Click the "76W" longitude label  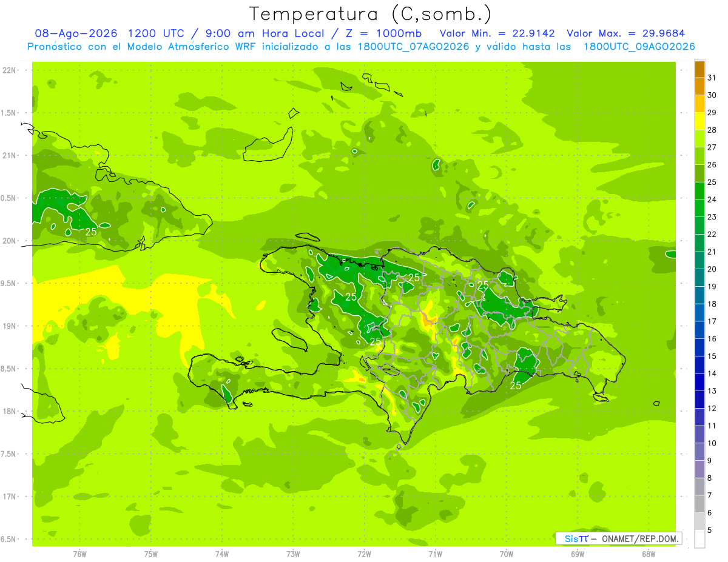point(79,554)
